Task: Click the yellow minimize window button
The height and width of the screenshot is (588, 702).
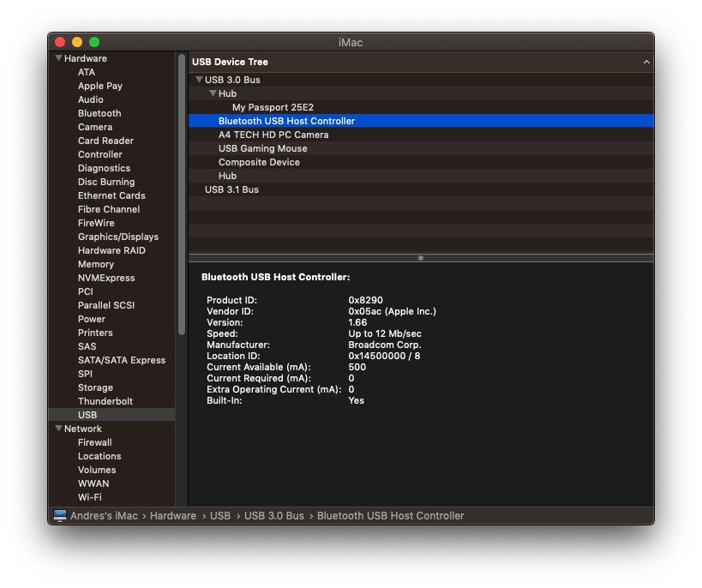Action: [77, 42]
